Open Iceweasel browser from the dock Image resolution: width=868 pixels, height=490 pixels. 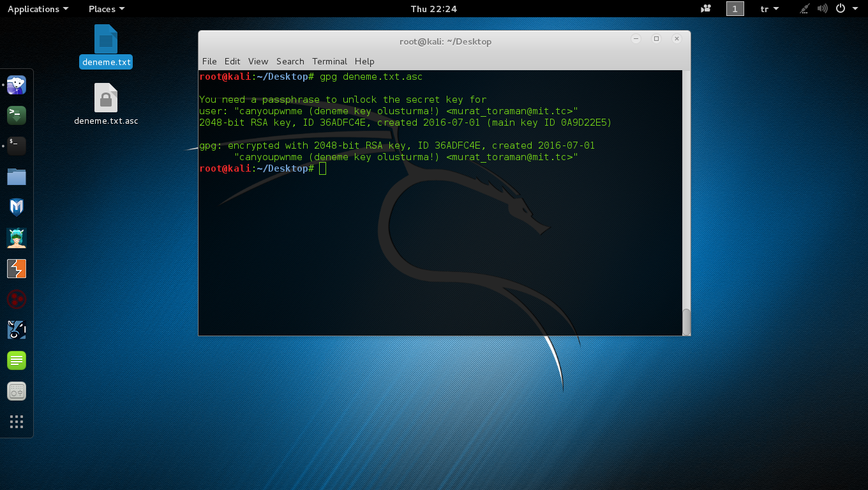(17, 85)
